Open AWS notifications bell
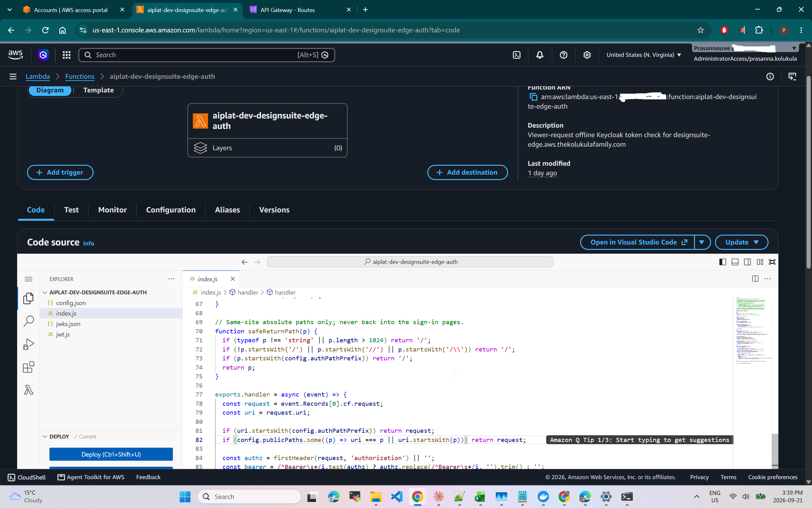 coord(540,55)
